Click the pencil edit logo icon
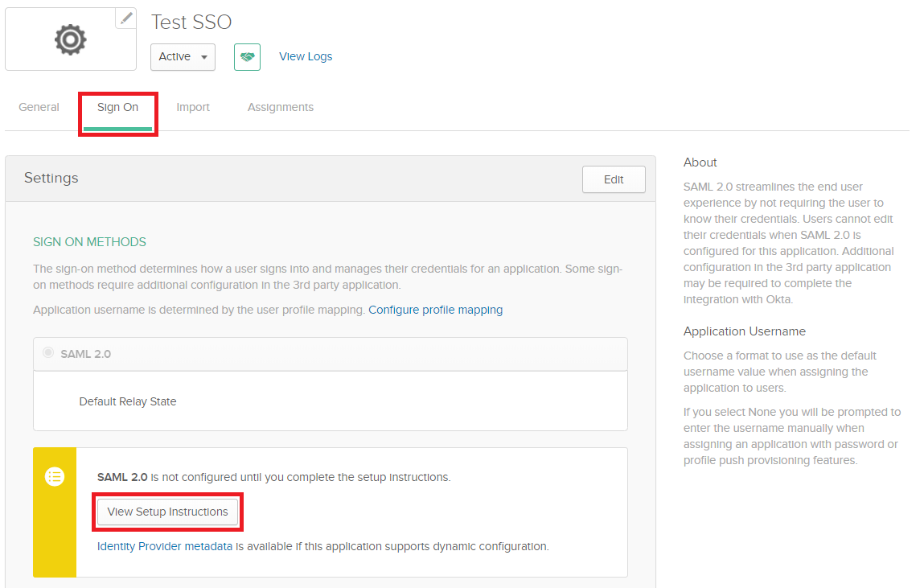Screen dimensions: 924x588 [125, 19]
